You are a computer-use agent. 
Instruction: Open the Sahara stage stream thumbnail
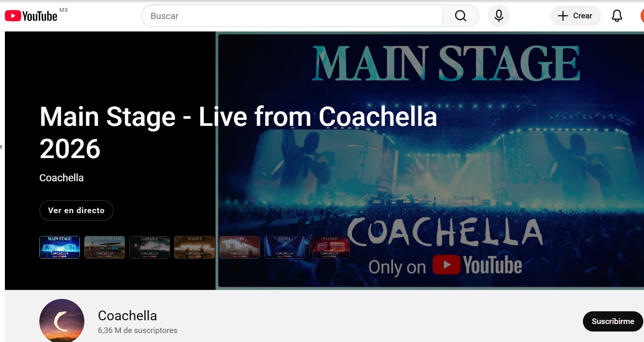pos(150,247)
